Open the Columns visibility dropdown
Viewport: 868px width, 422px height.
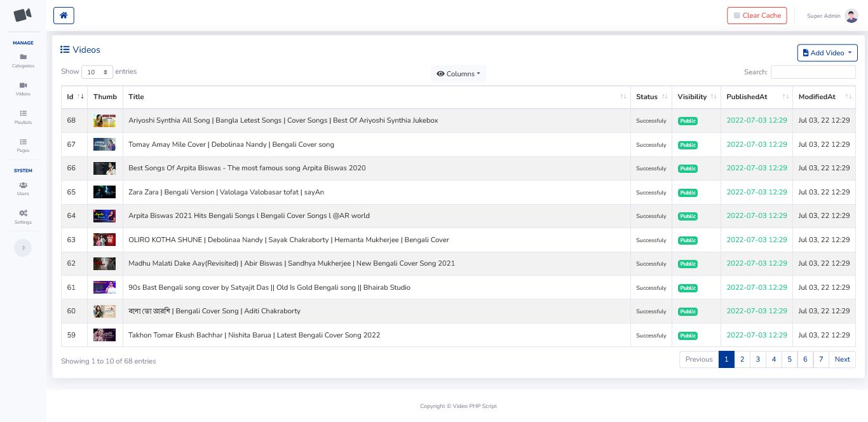pyautogui.click(x=458, y=74)
